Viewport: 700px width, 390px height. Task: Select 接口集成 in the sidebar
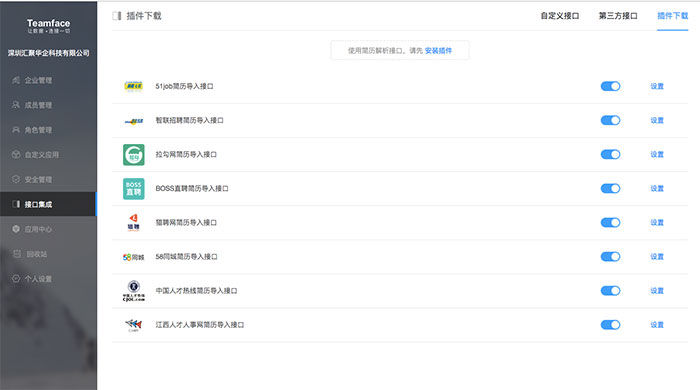pos(48,204)
